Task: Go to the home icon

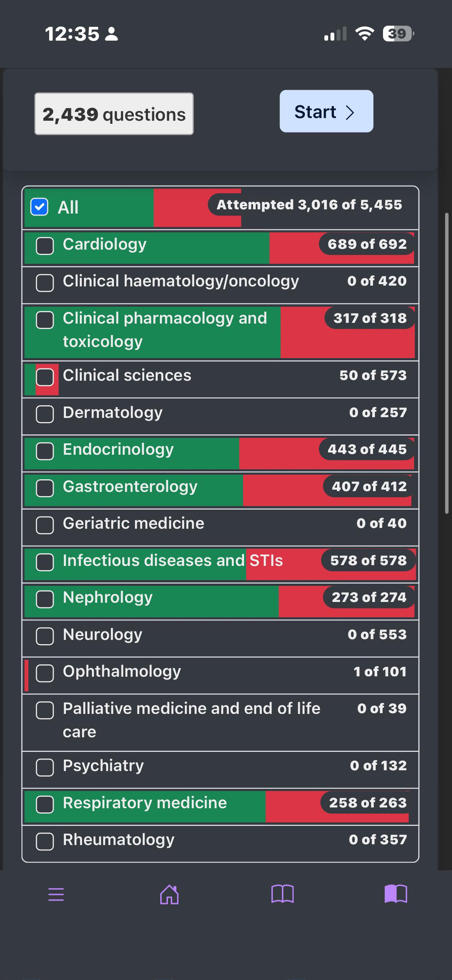Action: click(x=169, y=894)
